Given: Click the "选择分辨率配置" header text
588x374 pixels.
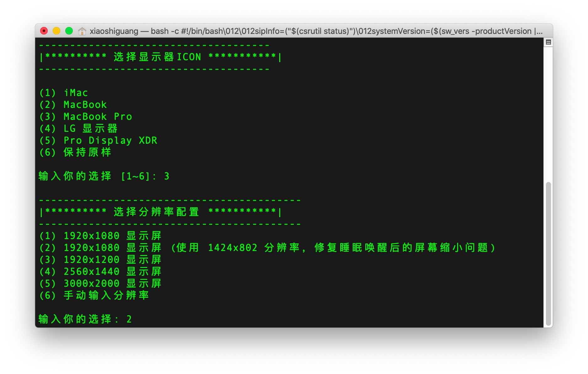Looking at the screenshot, I should point(156,212).
